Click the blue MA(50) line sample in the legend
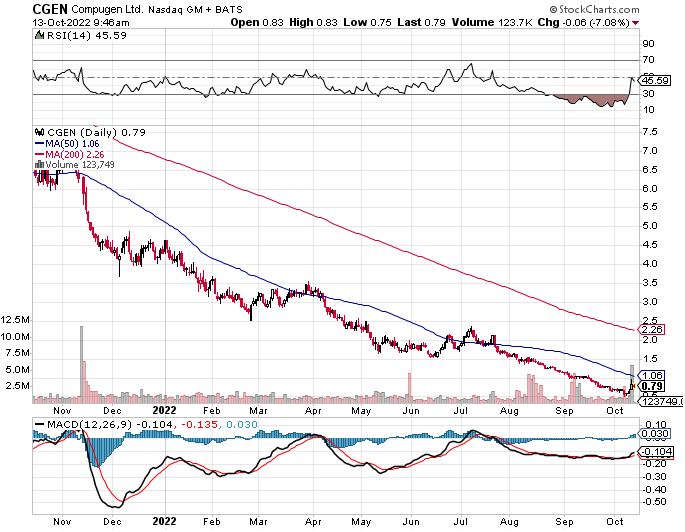The image size is (685, 532). click(x=39, y=143)
